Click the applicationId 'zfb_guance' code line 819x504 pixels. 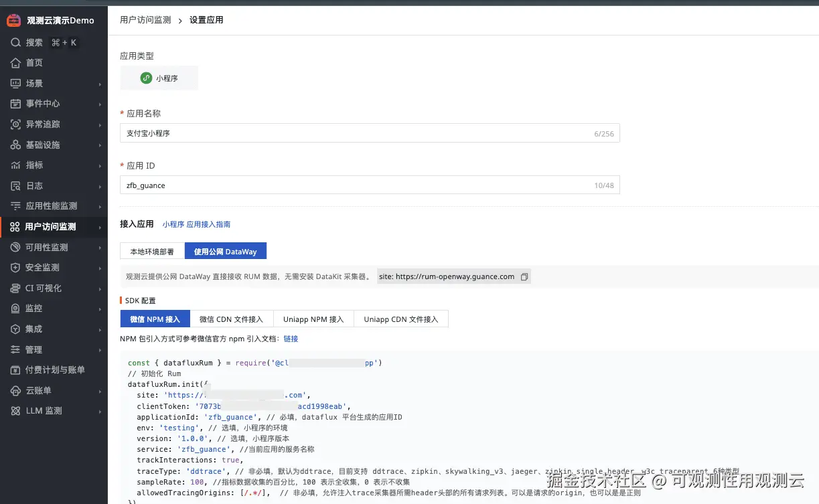[269, 417]
